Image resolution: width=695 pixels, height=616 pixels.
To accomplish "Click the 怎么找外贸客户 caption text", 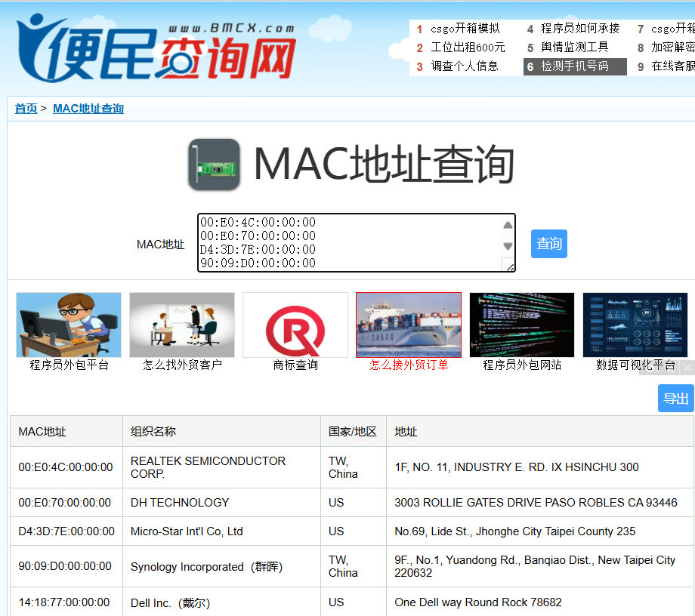I will click(182, 365).
